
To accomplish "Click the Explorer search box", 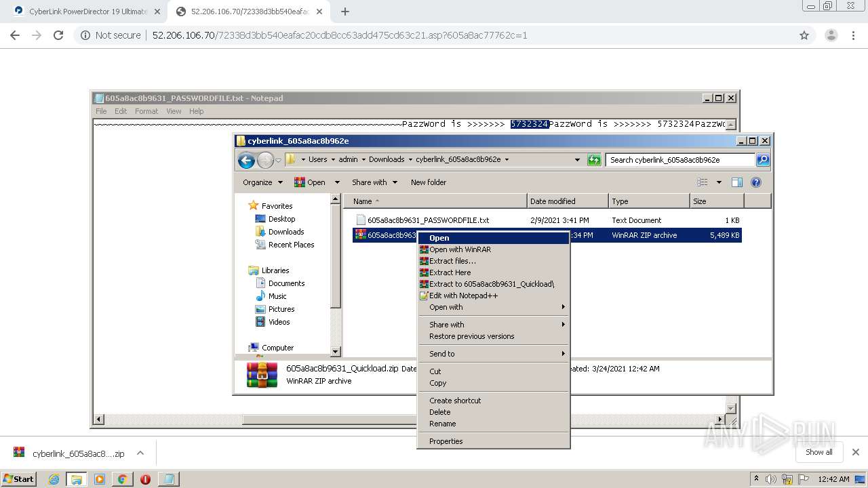I will [x=680, y=160].
